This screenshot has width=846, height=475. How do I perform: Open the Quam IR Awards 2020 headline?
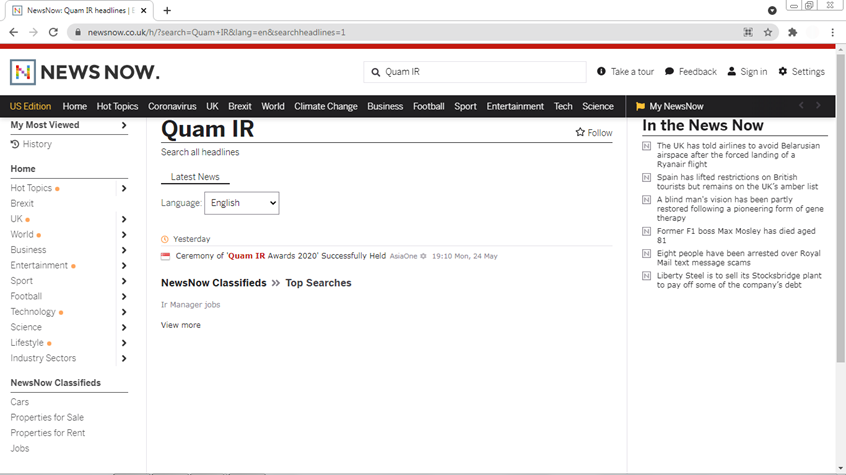[x=281, y=256]
